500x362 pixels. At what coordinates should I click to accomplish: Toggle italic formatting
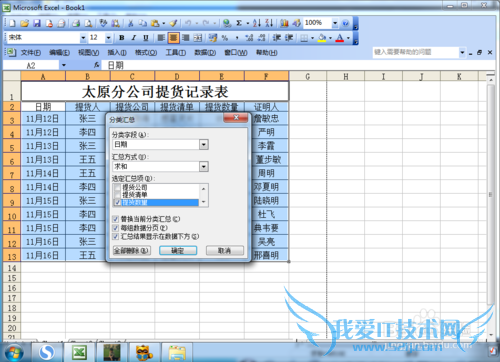[134, 38]
